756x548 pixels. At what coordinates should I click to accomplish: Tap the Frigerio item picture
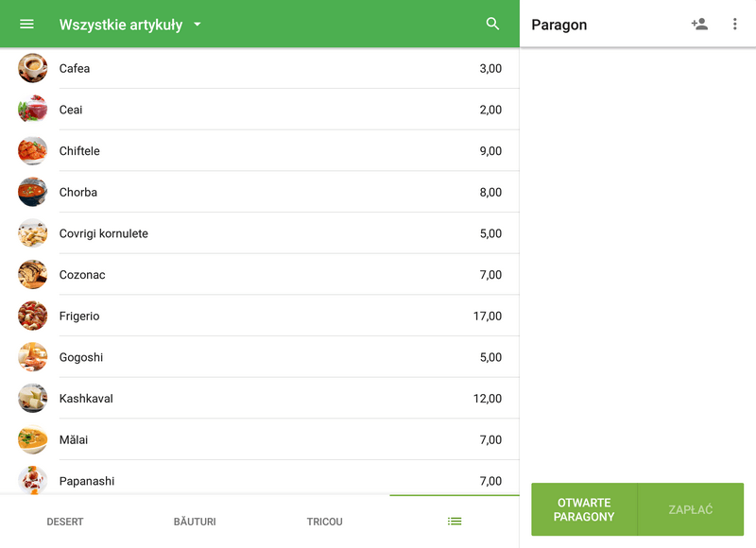32,316
